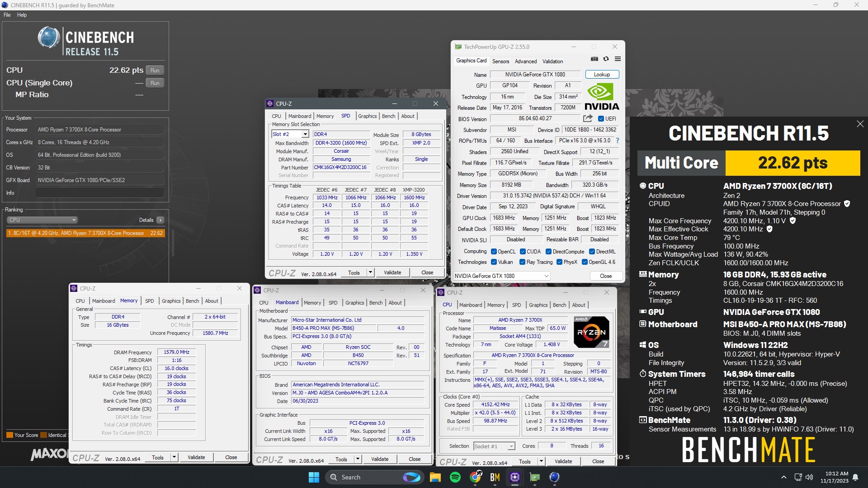
Task: Click 'Your Score' orange legend swatch
Action: [9, 435]
